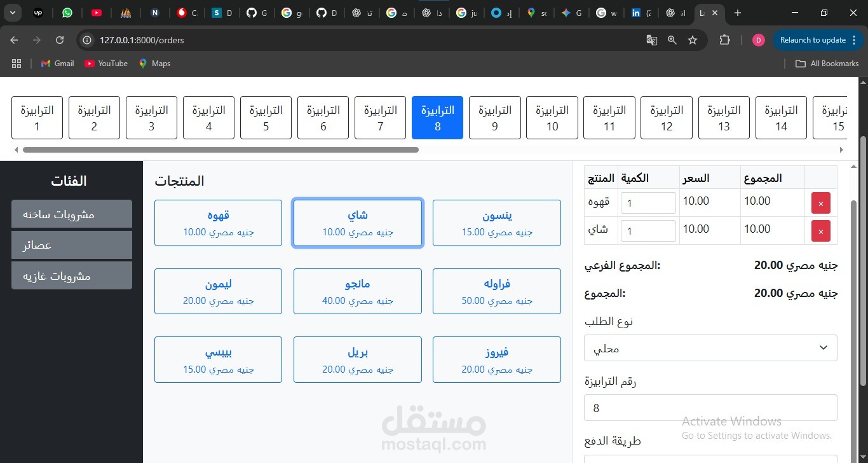
Task: Add ينسون product to the order
Action: [497, 223]
